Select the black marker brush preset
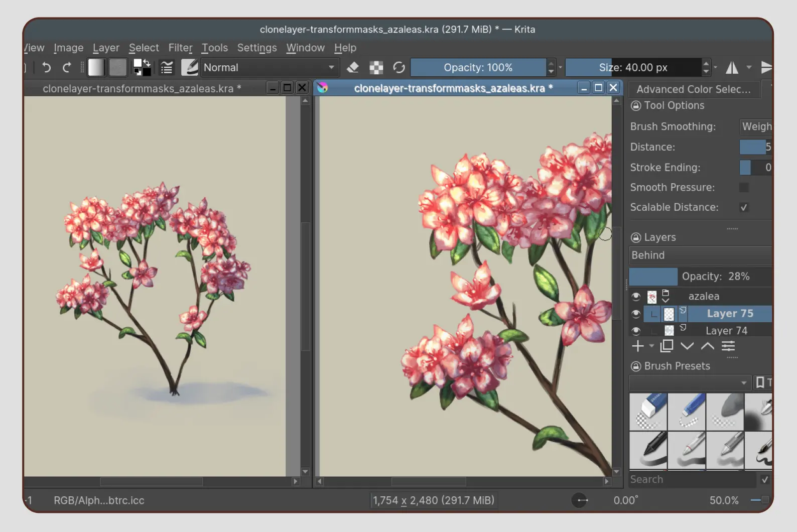 pyautogui.click(x=648, y=450)
